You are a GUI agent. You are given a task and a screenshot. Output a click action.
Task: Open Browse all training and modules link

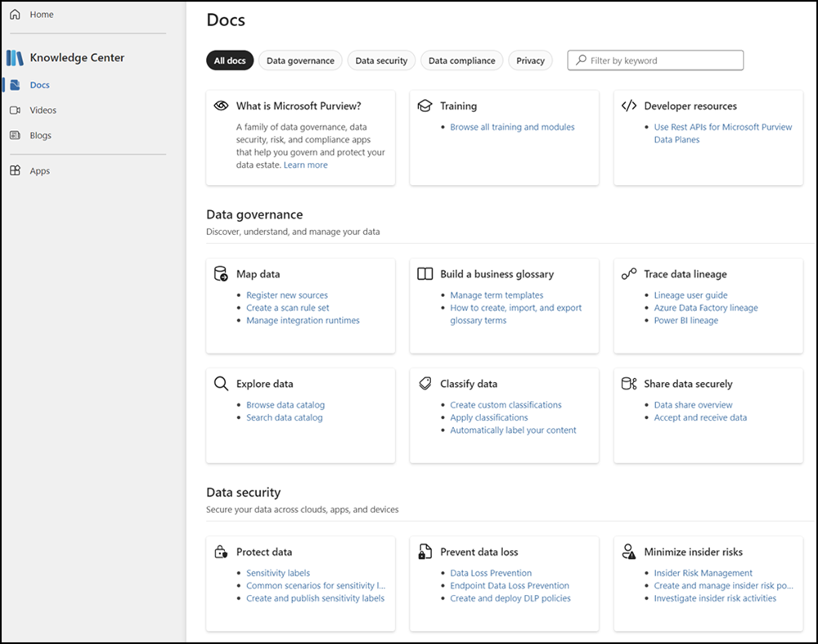coord(511,127)
